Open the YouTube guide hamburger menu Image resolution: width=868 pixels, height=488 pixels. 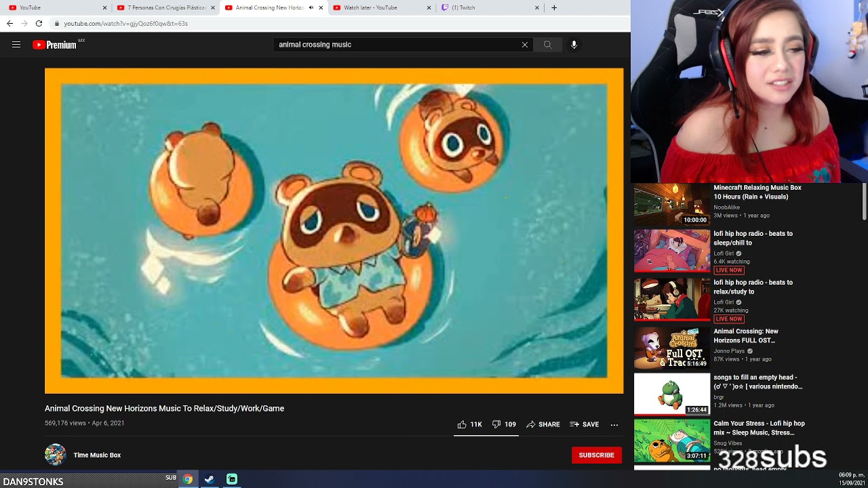point(16,45)
